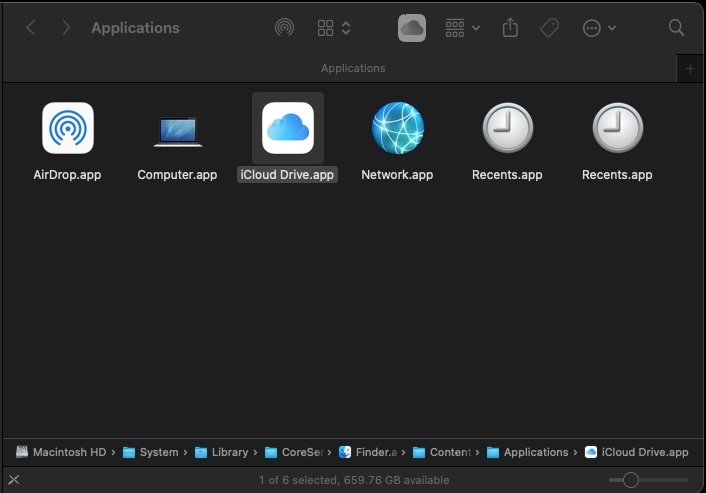Add a new tab with plus button
706x493 pixels.
[690, 69]
